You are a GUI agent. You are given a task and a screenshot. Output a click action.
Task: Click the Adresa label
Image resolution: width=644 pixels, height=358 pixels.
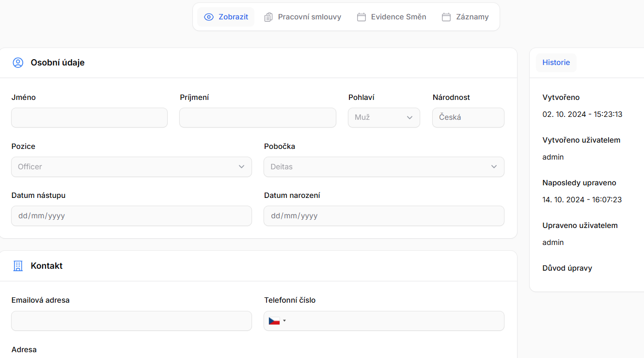24,350
